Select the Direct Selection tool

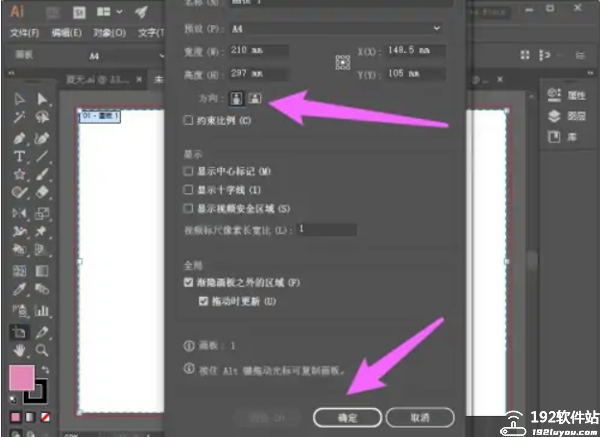(42, 99)
